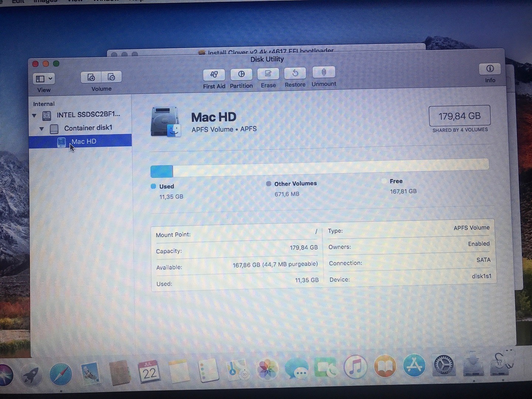Click the gray Other Volumes legend dot
Screen dimensions: 532x399
point(269,184)
